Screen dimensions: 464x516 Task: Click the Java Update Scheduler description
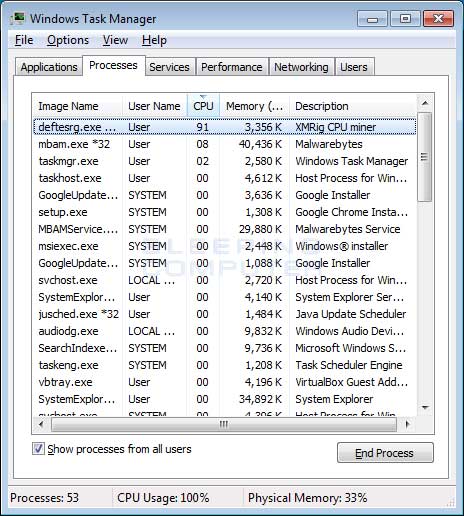click(x=351, y=314)
